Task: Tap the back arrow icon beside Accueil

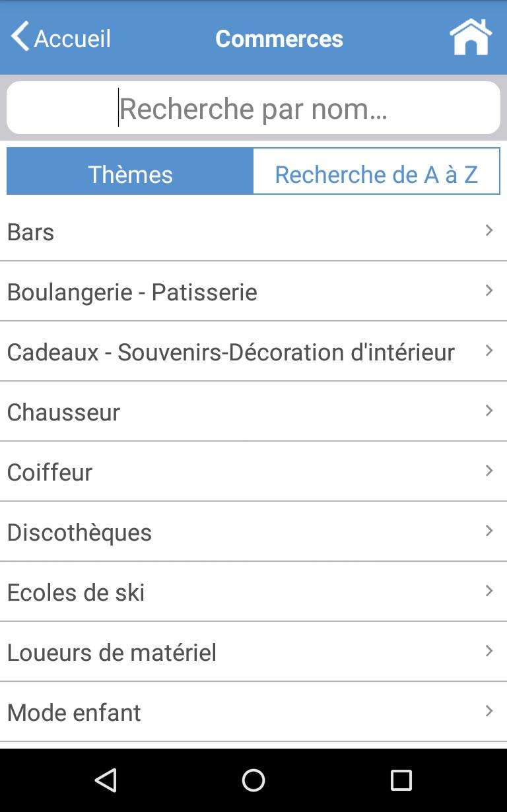Action: (20, 36)
